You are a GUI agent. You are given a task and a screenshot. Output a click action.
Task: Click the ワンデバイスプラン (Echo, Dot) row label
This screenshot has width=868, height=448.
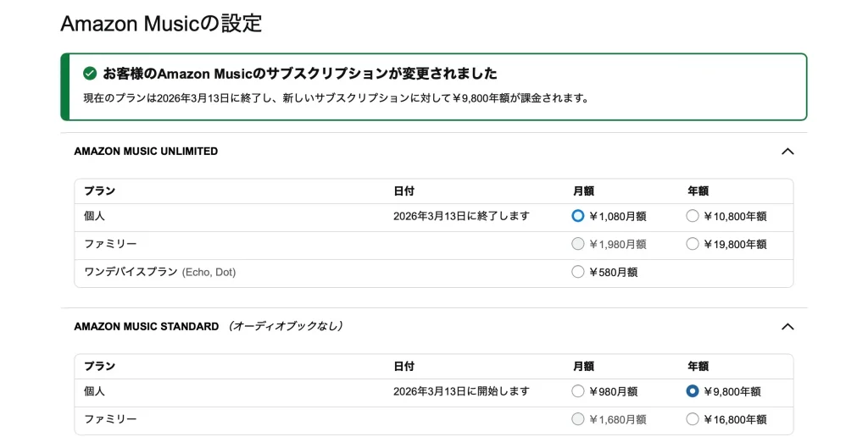(159, 272)
